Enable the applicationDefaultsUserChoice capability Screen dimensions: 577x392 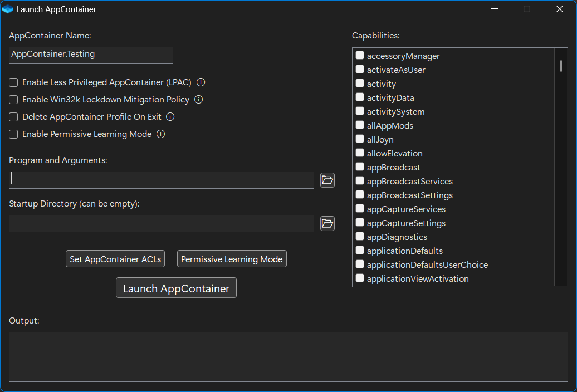click(x=360, y=264)
